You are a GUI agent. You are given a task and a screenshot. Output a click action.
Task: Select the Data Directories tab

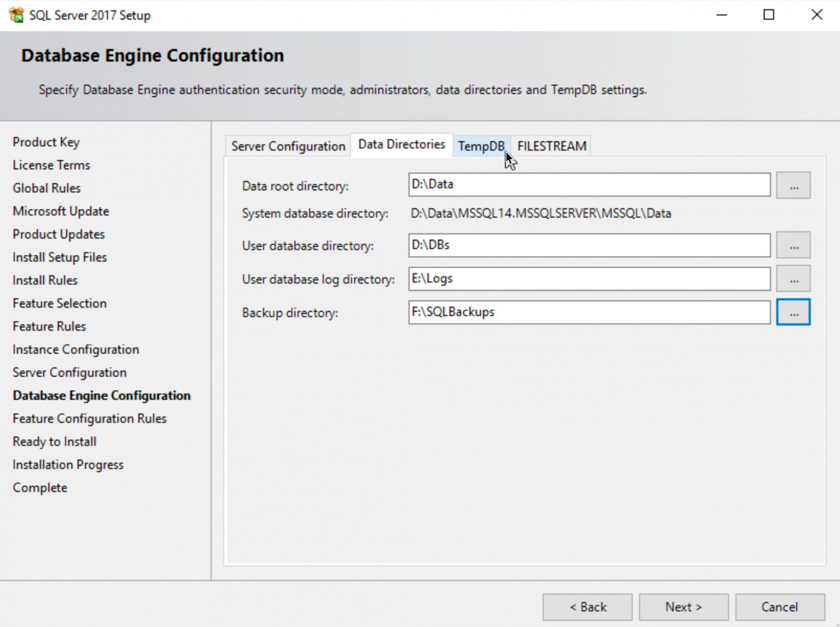(401, 145)
